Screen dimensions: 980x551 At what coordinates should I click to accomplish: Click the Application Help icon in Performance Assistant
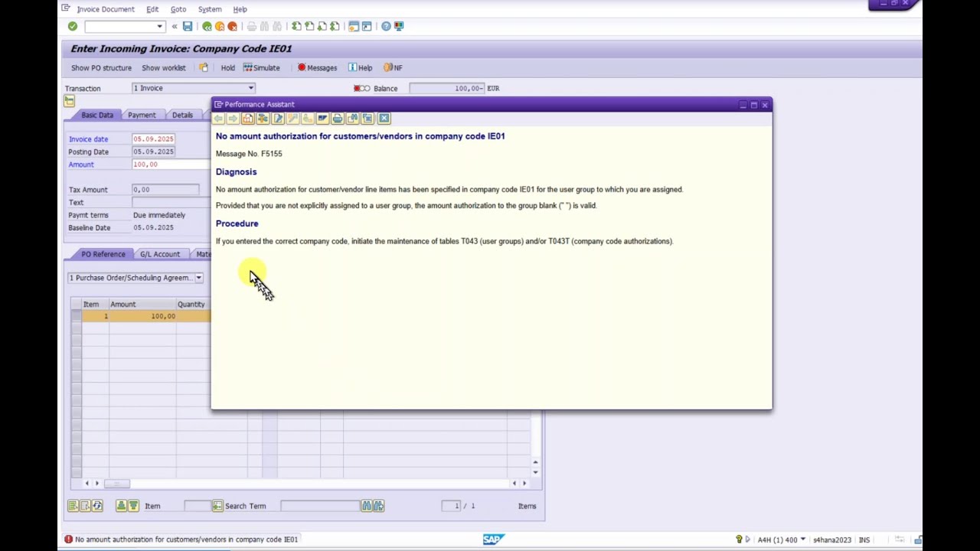coord(248,119)
